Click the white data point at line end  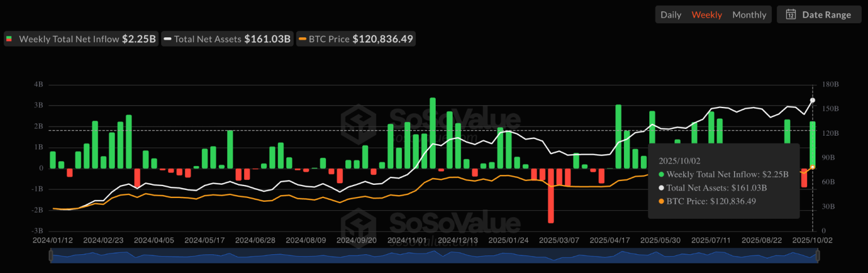[813, 101]
